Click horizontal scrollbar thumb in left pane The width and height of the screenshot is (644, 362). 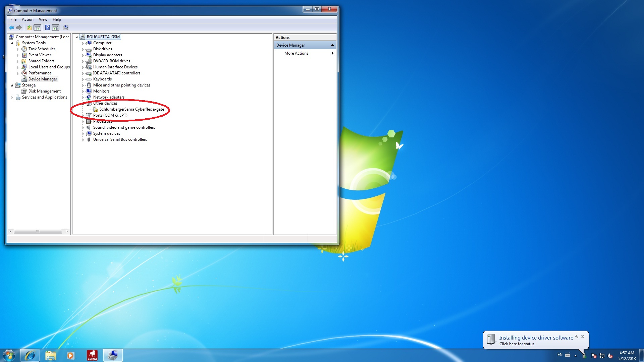point(38,231)
